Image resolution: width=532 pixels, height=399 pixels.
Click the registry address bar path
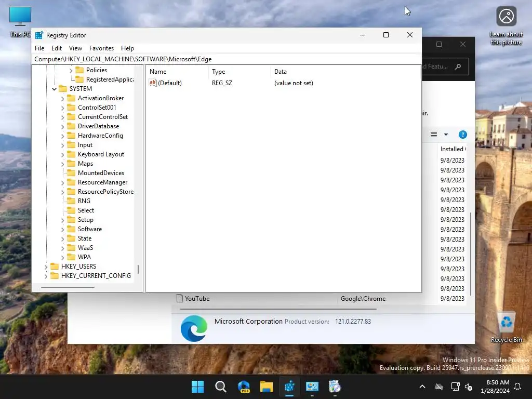coord(123,59)
